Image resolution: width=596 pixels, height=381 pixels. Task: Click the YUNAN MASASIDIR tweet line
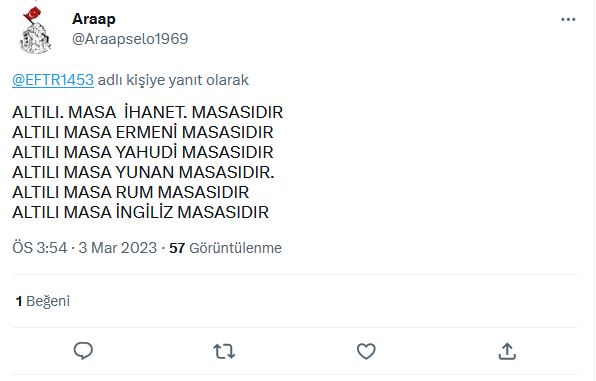click(x=143, y=172)
